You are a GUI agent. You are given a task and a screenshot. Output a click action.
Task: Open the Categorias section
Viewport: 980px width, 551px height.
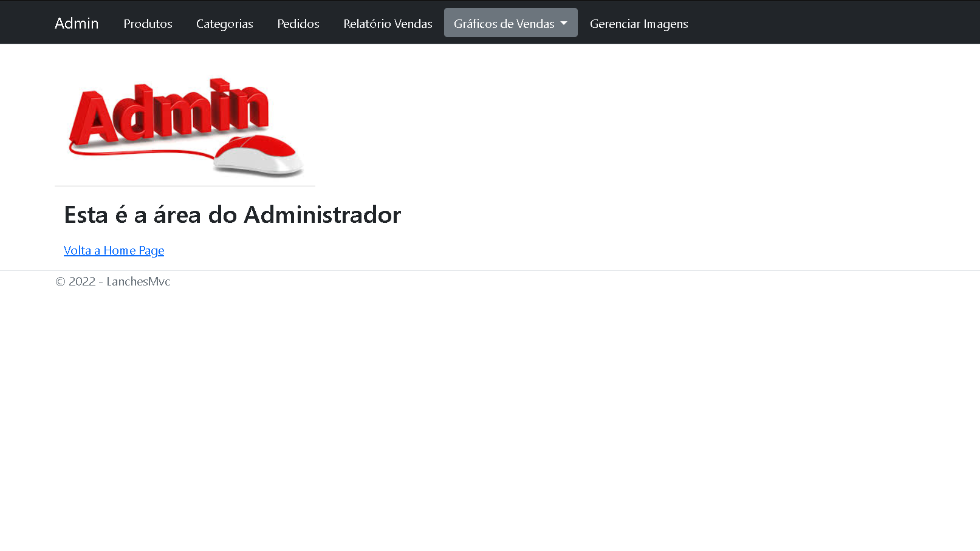224,24
